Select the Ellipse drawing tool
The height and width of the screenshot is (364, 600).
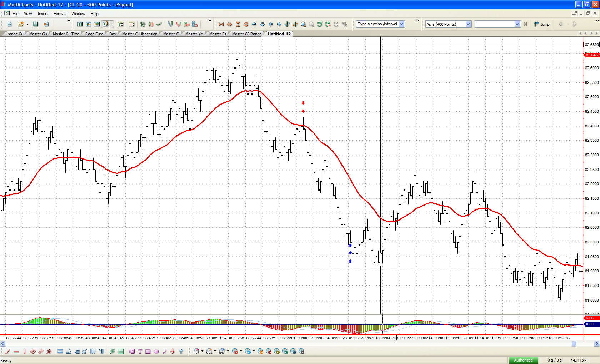pos(156,352)
